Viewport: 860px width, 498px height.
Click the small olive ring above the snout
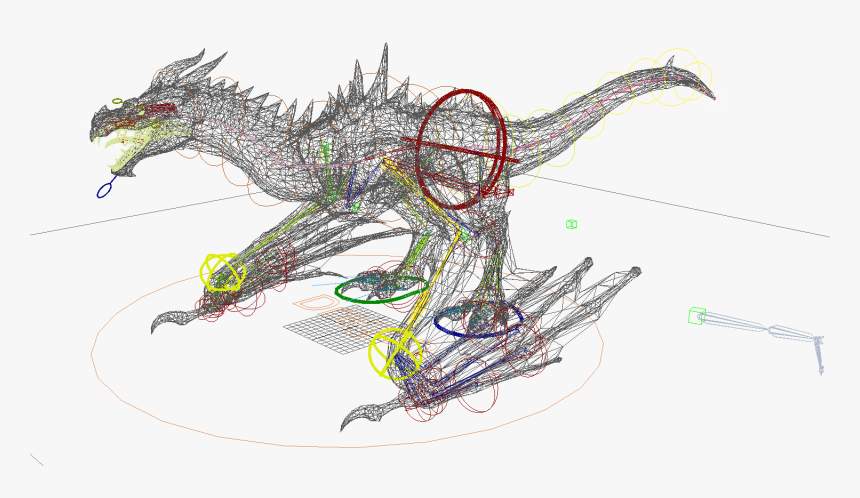tap(117, 101)
